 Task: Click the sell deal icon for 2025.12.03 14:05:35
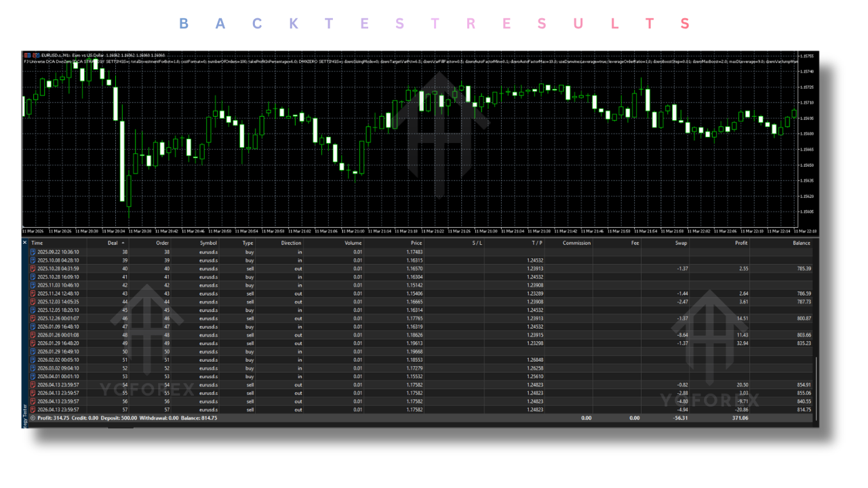pos(33,301)
